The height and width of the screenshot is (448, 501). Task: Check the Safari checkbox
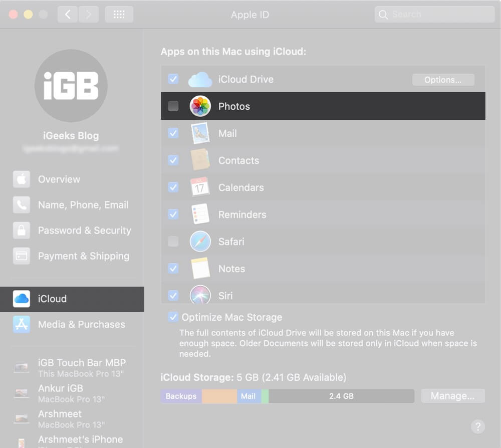point(173,241)
